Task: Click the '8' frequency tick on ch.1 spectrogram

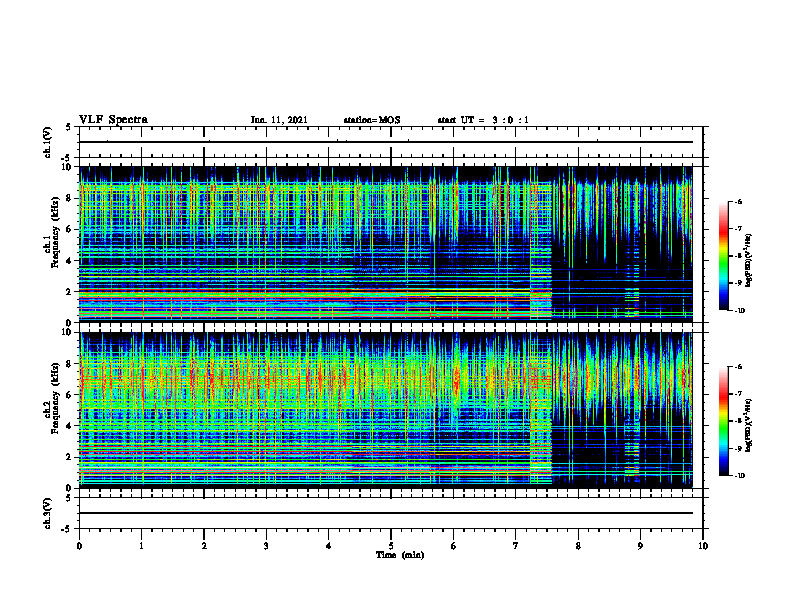Action: (70, 198)
